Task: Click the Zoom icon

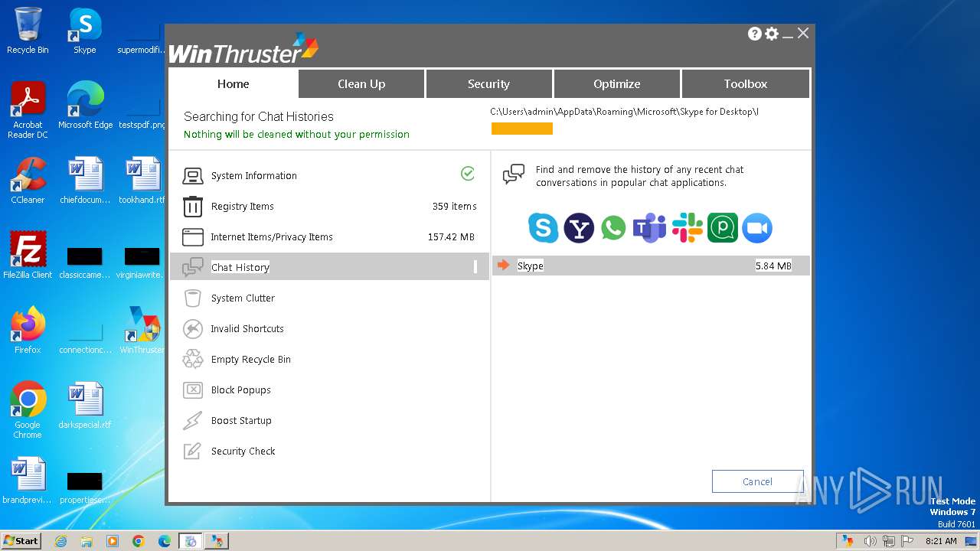Action: coord(757,228)
